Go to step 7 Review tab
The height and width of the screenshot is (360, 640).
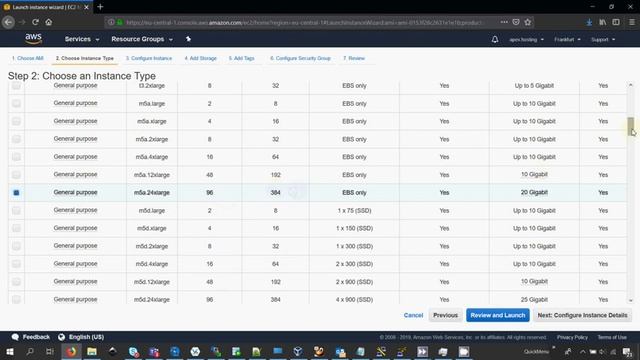(354, 58)
